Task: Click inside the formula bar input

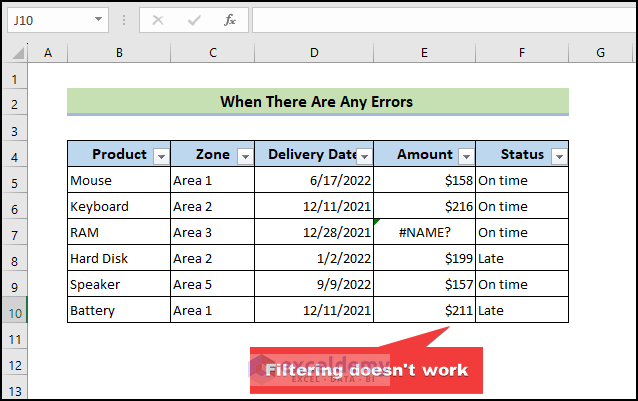Action: pyautogui.click(x=440, y=20)
